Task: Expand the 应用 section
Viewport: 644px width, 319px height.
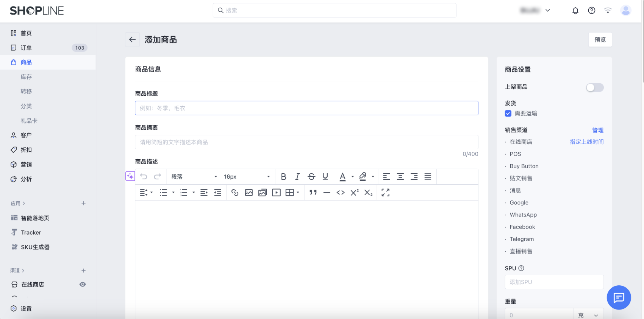Action: click(x=18, y=203)
